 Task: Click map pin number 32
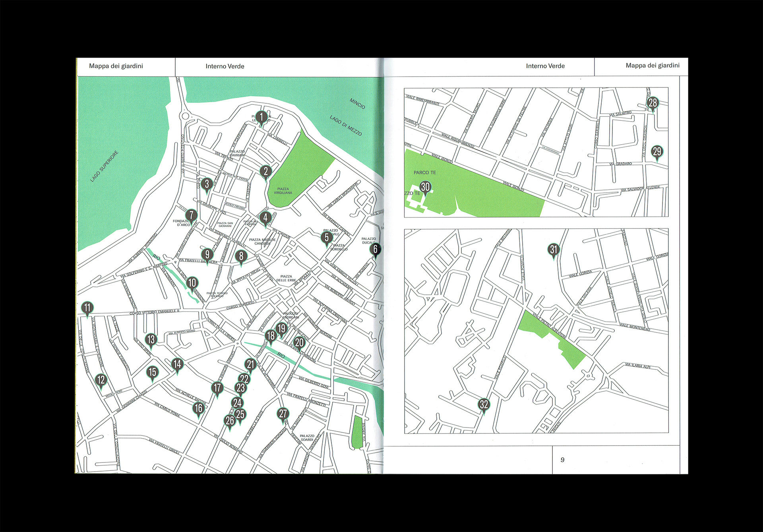pyautogui.click(x=484, y=404)
